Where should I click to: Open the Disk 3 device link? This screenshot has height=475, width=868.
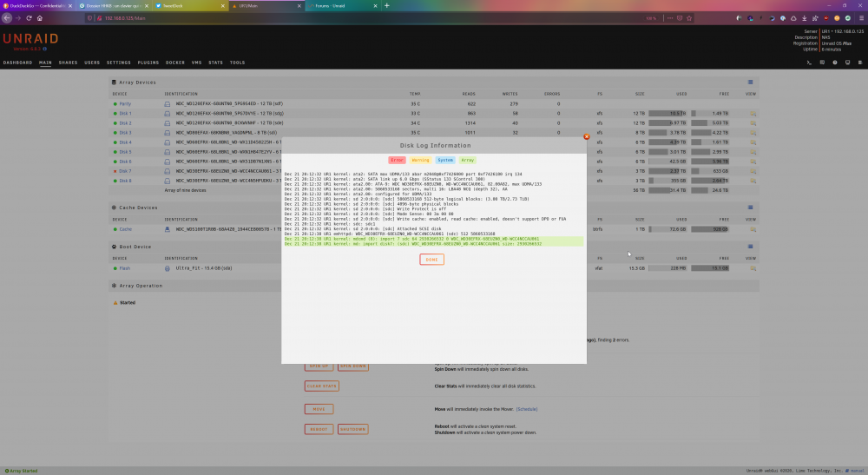pyautogui.click(x=125, y=133)
